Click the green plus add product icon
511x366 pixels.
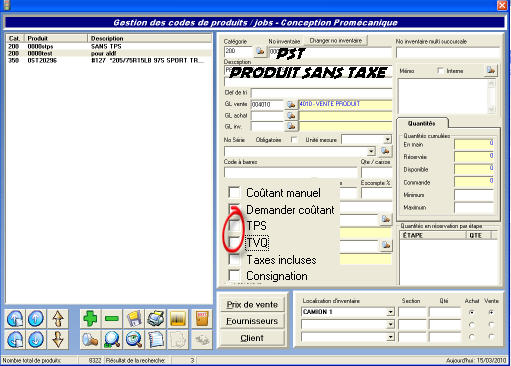(90, 319)
